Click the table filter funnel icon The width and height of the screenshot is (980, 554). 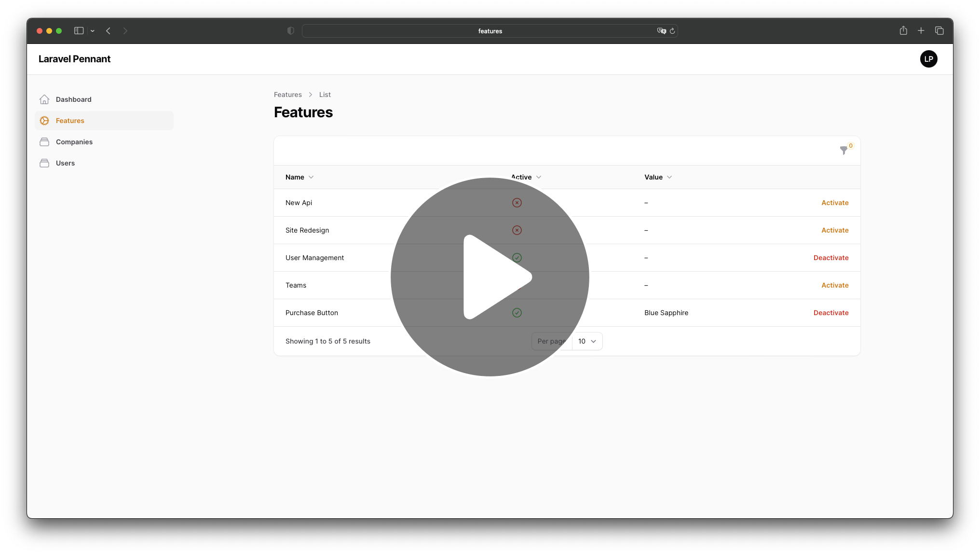(844, 151)
